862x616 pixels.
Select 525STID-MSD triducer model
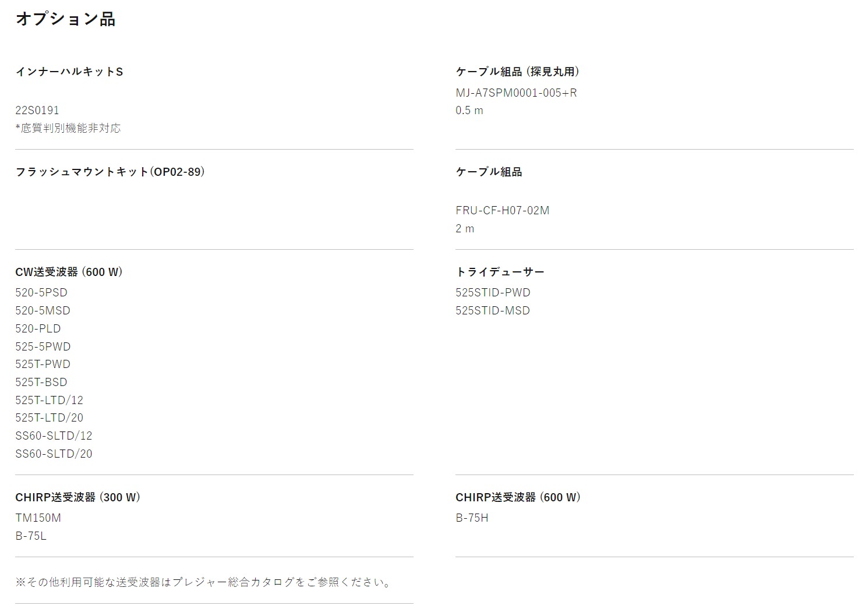click(493, 310)
